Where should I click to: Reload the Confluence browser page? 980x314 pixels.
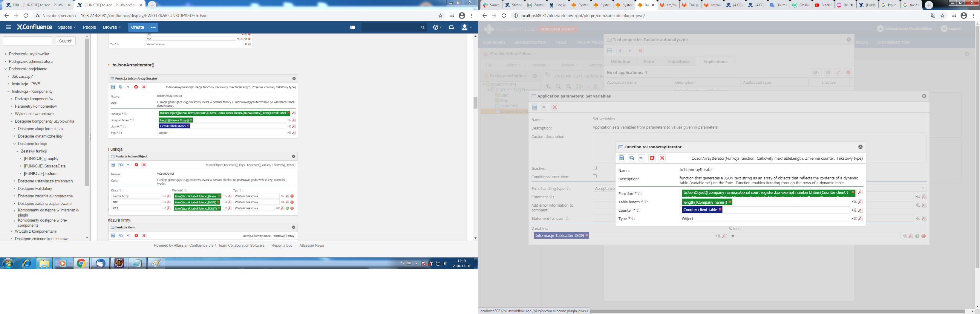25,16
